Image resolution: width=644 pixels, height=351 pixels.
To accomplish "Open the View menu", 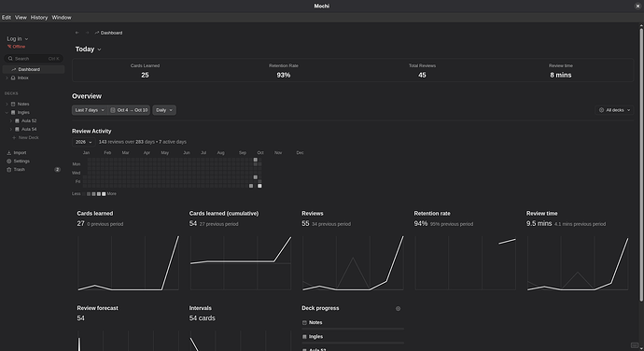I will click(x=21, y=17).
